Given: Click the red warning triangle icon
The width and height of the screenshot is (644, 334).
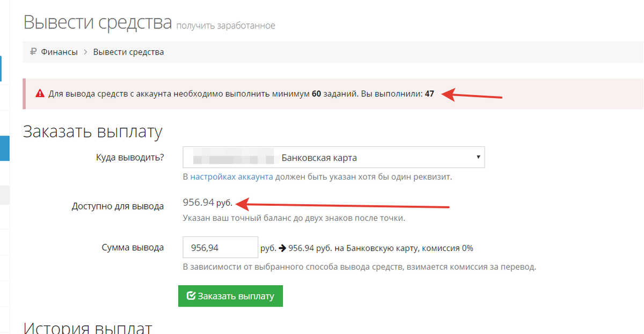Looking at the screenshot, I should pyautogui.click(x=40, y=94).
